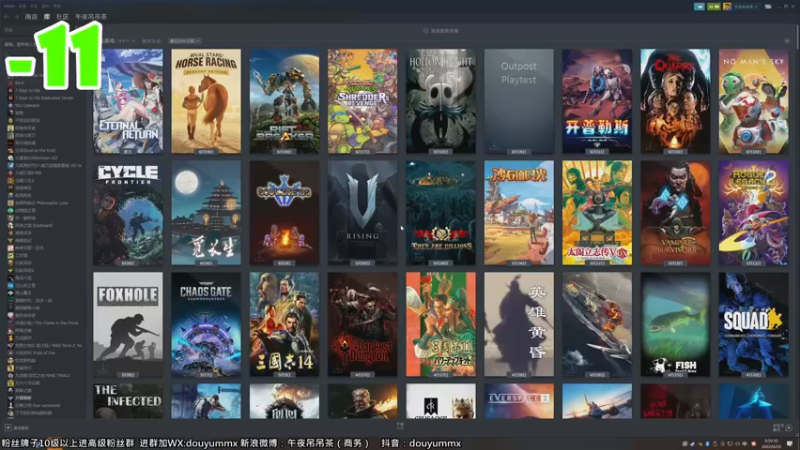The image size is (800, 450).
Task: Select 7 Days to Die Dedicated Server
Action: (x=43, y=98)
